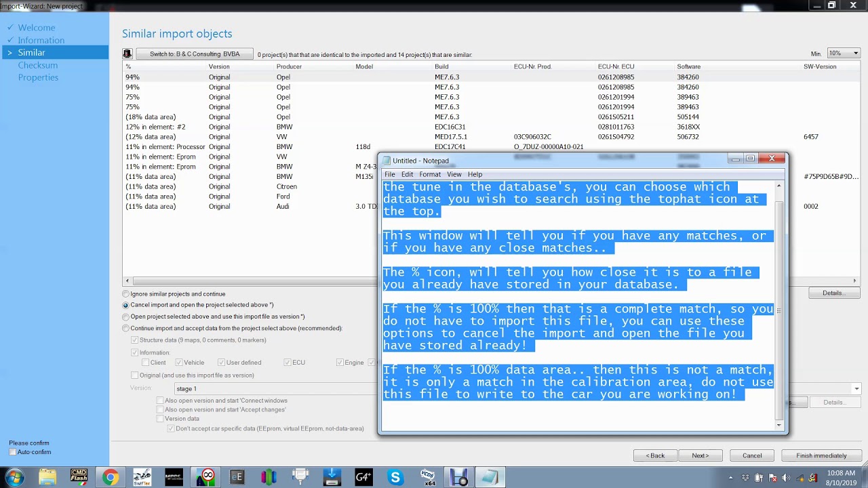Open Skype from taskbar
The image size is (868, 488).
[x=395, y=477]
